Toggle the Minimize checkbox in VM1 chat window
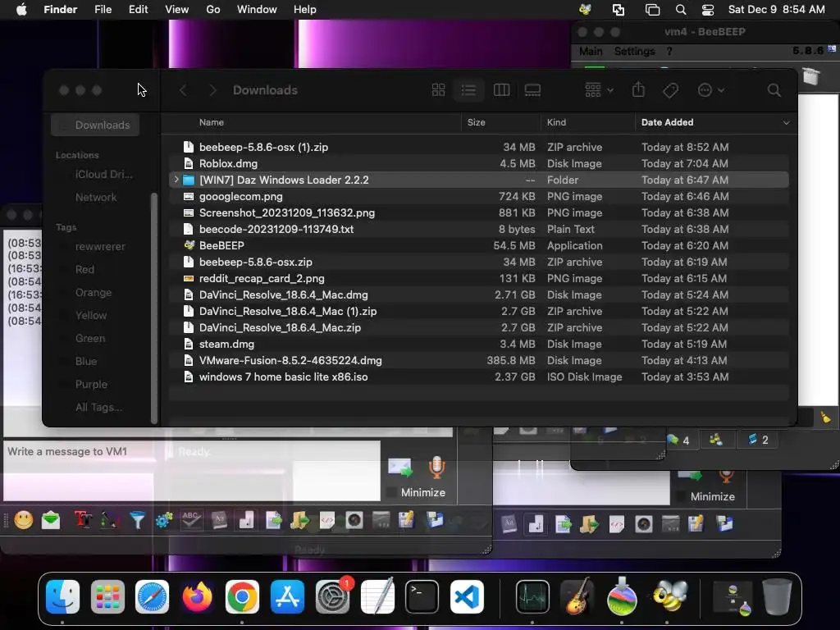This screenshot has width=840, height=630. click(391, 492)
